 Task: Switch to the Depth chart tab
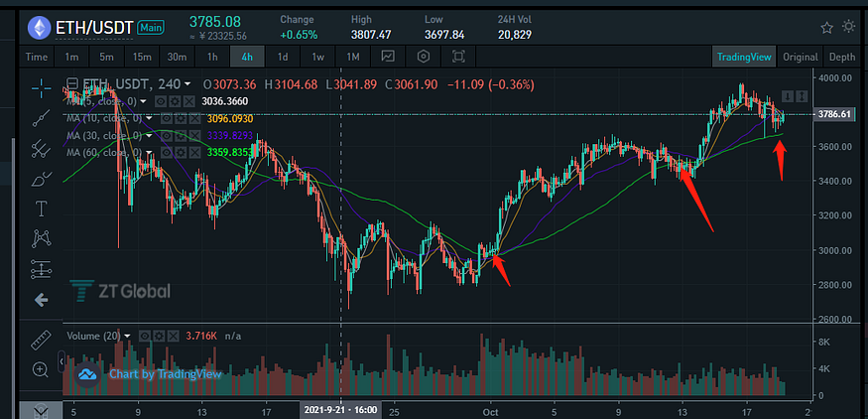842,57
